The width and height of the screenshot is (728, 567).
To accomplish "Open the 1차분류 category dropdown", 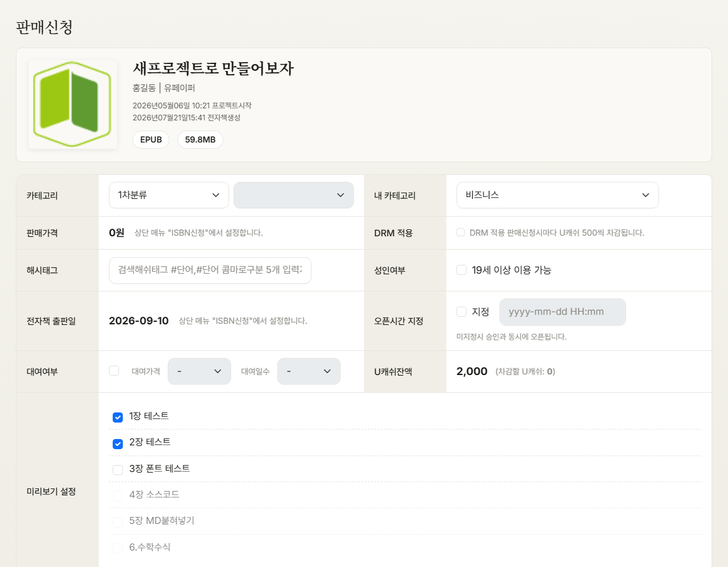I will point(169,195).
